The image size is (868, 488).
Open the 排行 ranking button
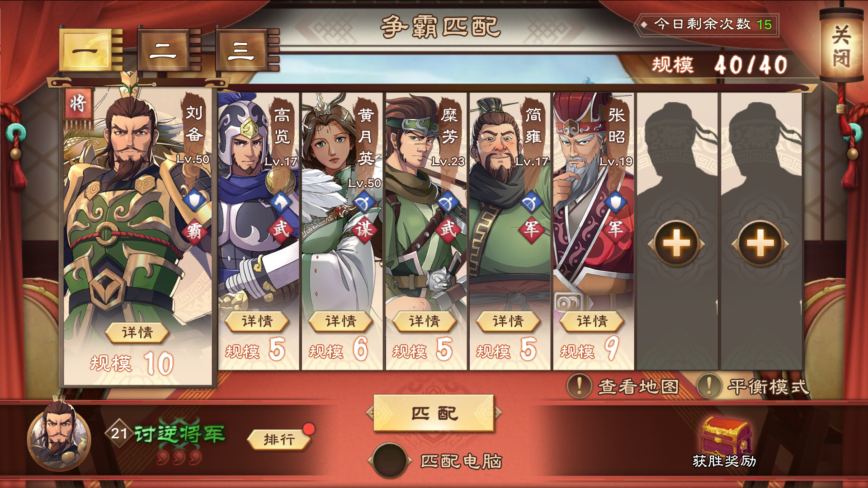[x=279, y=439]
